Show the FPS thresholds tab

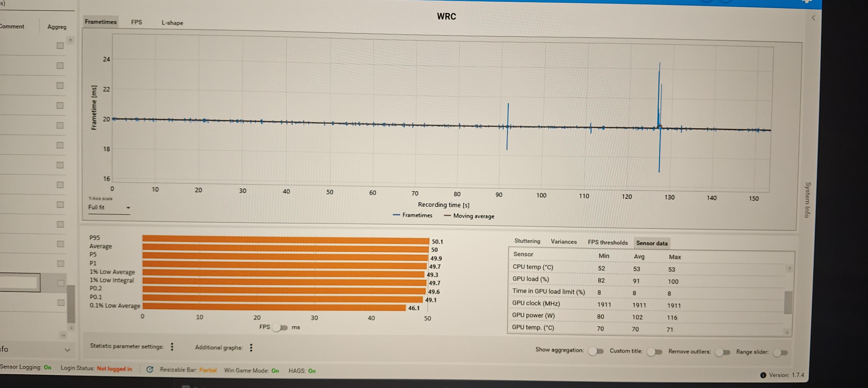coord(608,242)
